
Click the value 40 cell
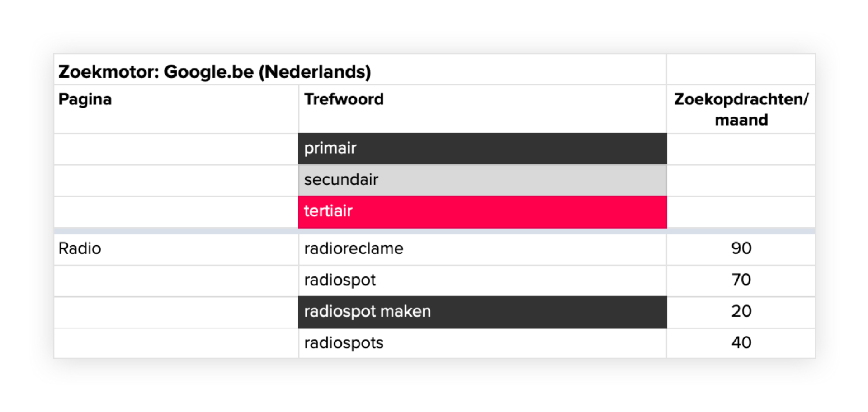(x=741, y=343)
